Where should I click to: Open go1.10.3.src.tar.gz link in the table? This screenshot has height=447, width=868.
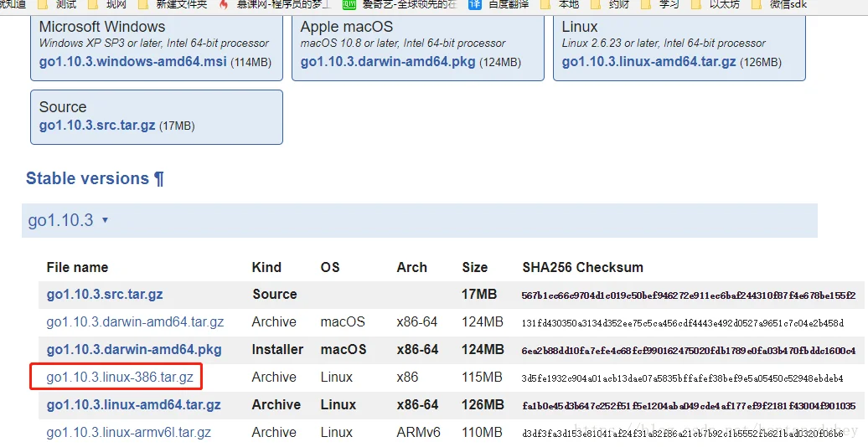point(105,295)
